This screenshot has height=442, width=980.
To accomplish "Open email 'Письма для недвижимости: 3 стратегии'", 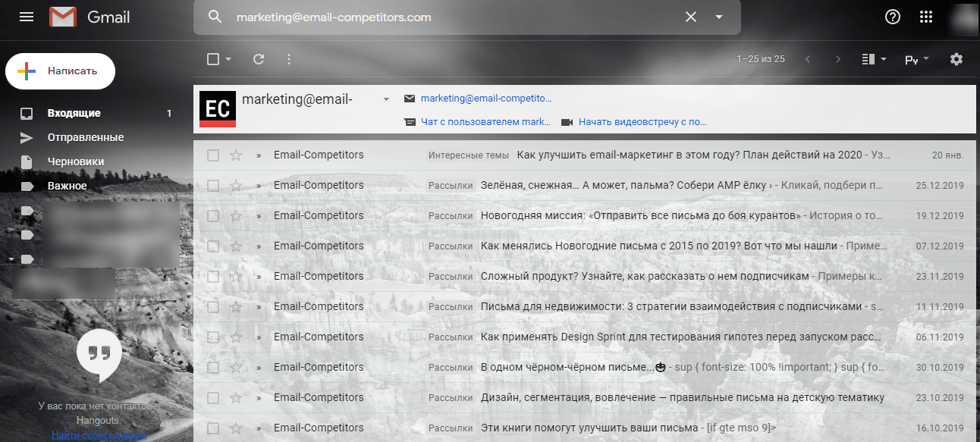I will (586, 307).
